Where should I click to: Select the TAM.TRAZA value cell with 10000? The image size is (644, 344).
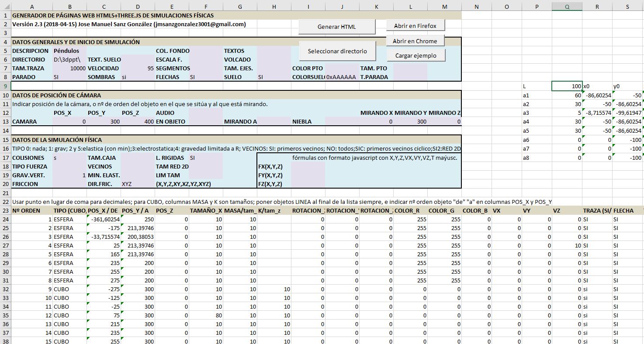point(69,68)
